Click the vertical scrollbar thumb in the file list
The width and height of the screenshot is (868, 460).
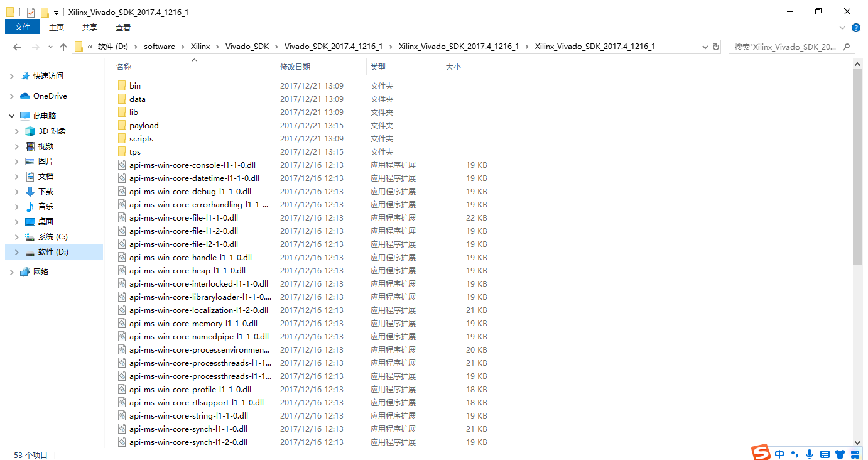click(x=858, y=167)
